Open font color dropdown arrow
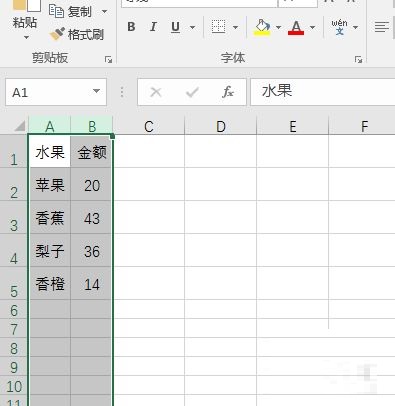This screenshot has width=395, height=406. tap(312, 27)
